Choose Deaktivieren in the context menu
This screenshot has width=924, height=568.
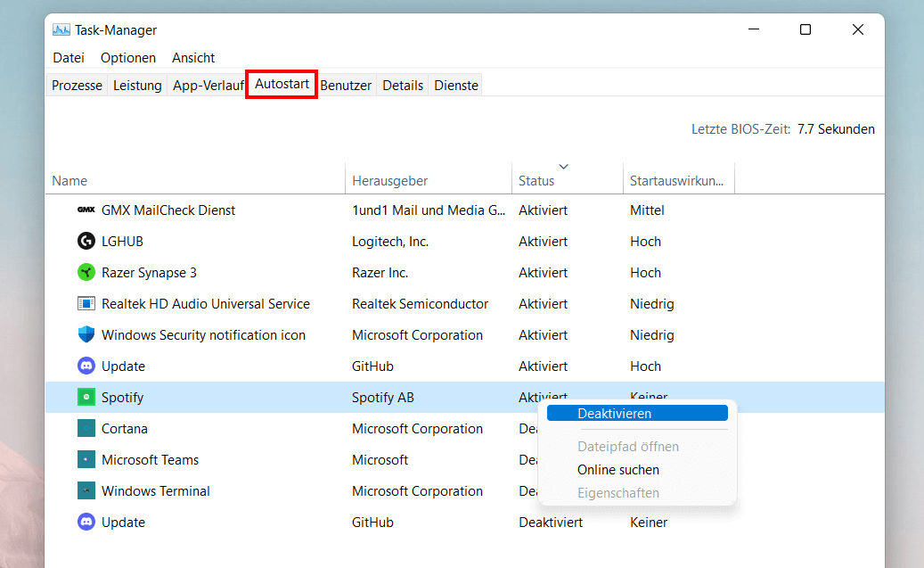(x=637, y=414)
